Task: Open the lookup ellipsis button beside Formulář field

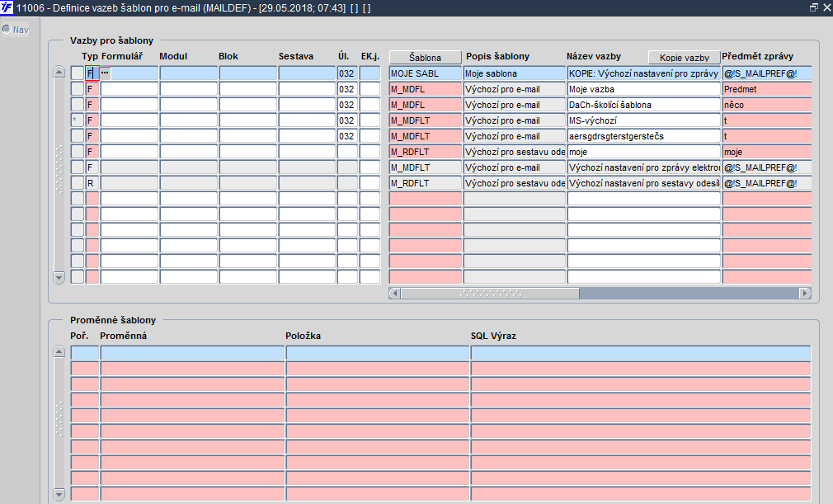Action: [x=106, y=73]
